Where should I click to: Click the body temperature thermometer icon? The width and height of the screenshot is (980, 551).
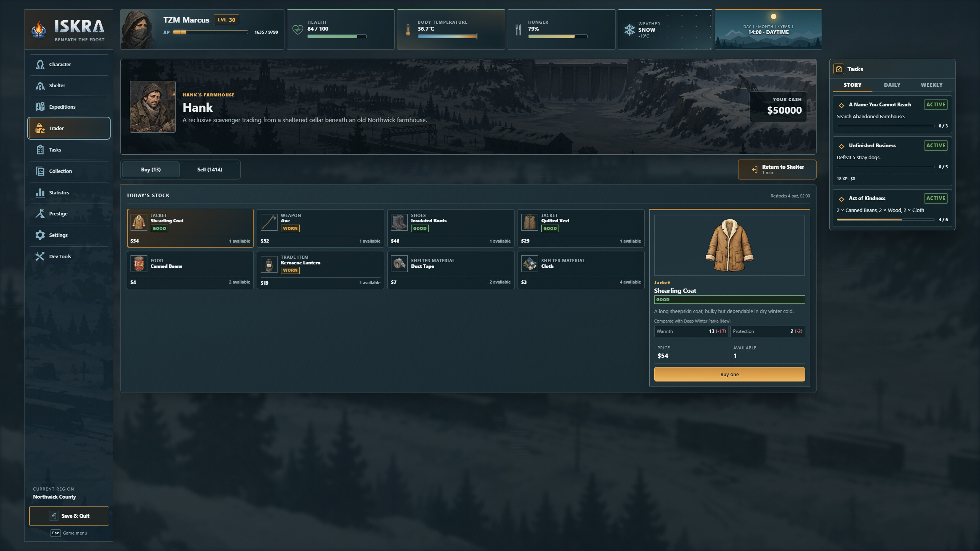(408, 30)
